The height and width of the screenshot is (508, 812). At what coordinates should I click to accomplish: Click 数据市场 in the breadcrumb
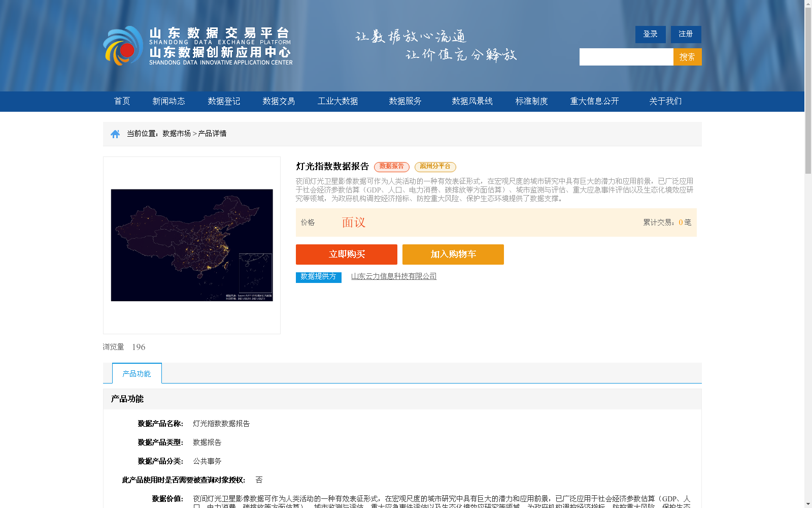[x=177, y=134]
